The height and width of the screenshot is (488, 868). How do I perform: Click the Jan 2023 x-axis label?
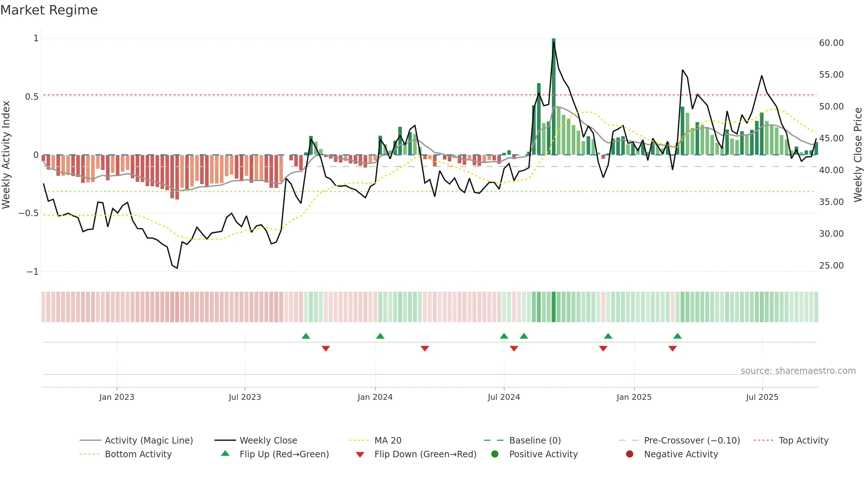click(x=117, y=397)
